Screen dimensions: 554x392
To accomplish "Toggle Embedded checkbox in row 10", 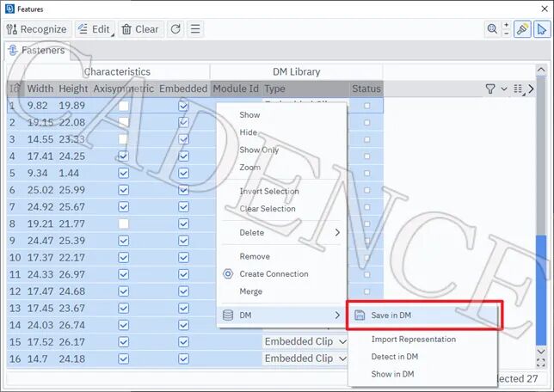I will point(183,257).
